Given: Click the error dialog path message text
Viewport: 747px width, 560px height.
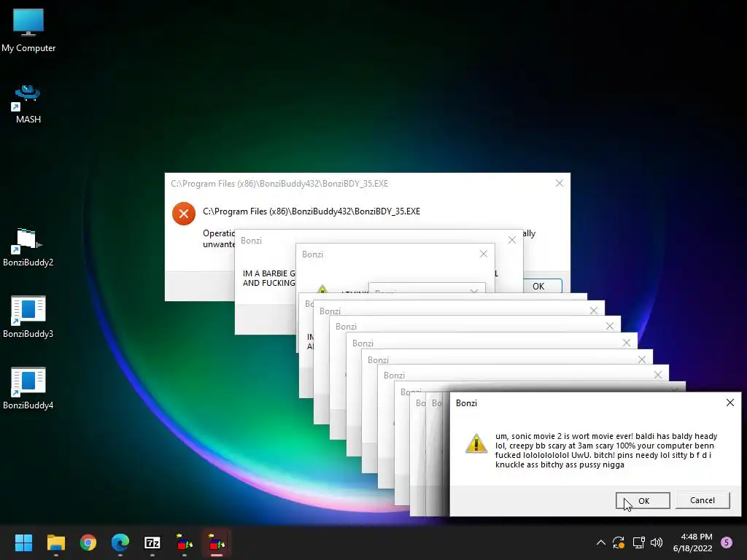Looking at the screenshot, I should point(311,211).
